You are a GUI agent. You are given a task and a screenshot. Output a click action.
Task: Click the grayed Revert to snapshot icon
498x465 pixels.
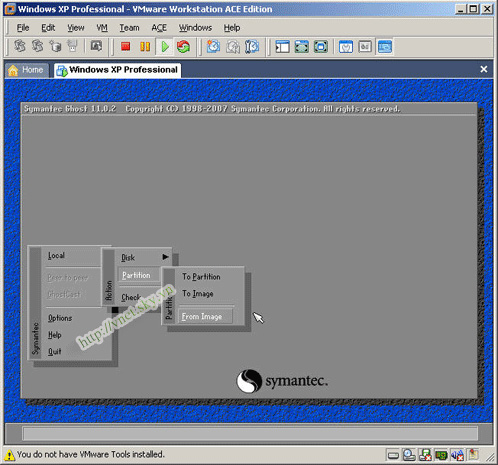pos(233,46)
